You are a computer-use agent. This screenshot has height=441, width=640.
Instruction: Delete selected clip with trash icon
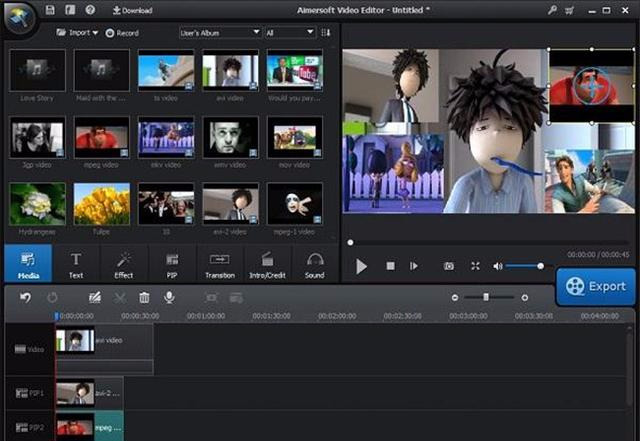pyautogui.click(x=144, y=298)
